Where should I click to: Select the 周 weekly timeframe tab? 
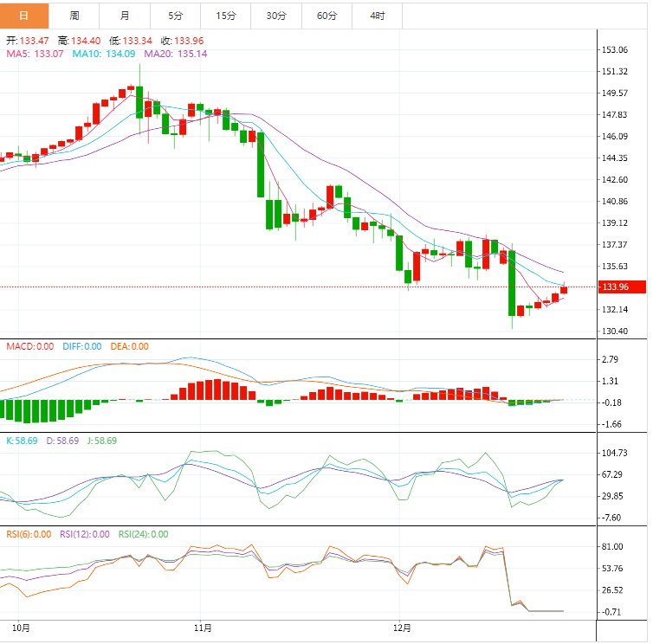click(x=74, y=16)
